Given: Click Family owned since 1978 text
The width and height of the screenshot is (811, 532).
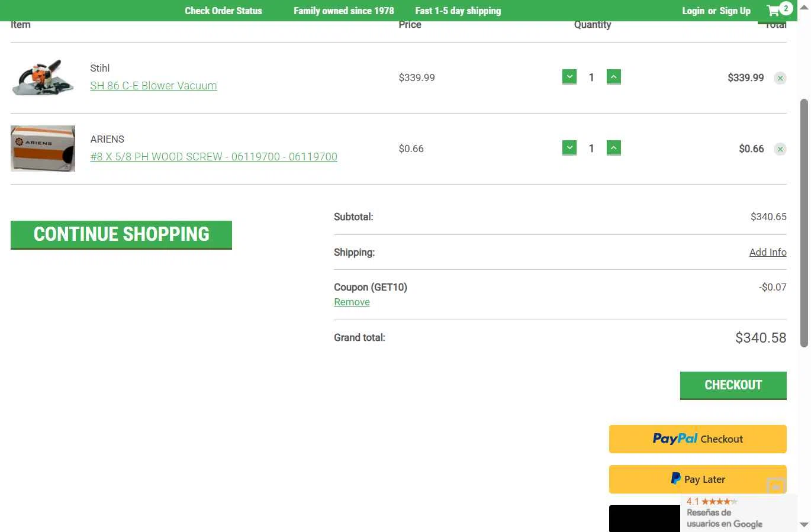Looking at the screenshot, I should click(343, 11).
